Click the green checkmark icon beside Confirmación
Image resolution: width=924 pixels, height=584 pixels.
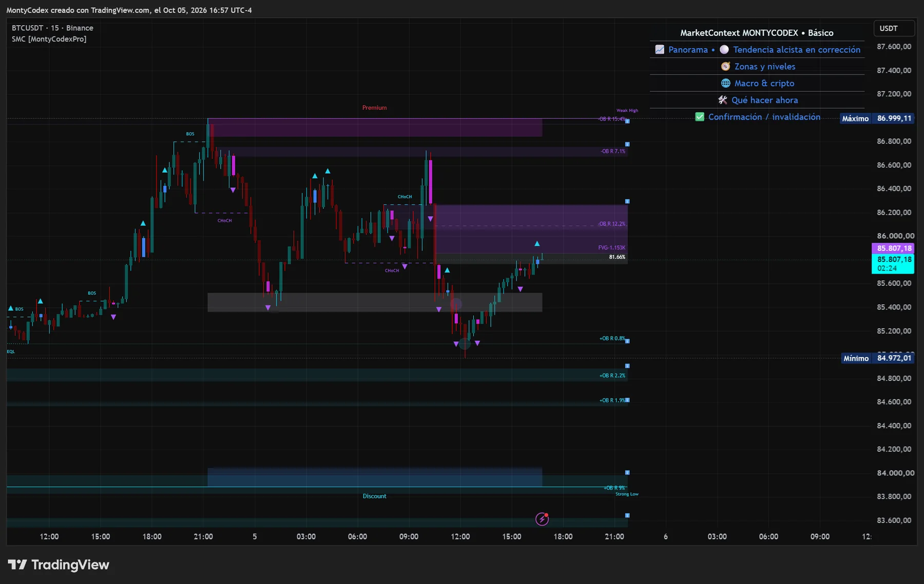pos(700,117)
